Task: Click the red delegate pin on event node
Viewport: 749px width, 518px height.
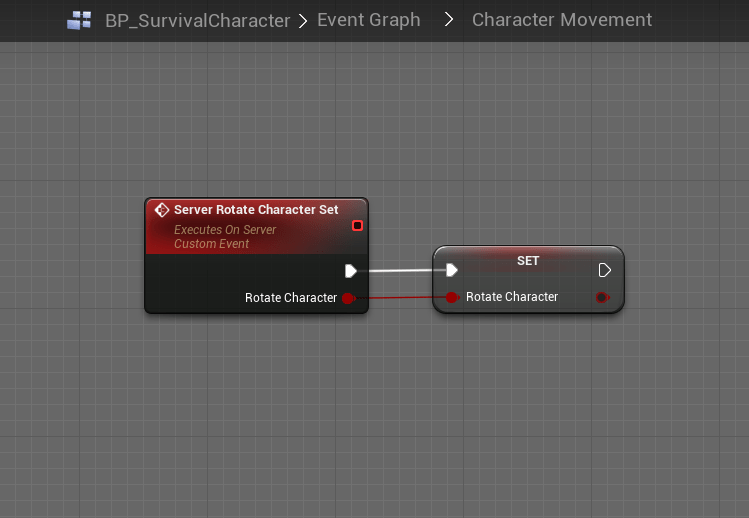Action: click(x=357, y=226)
